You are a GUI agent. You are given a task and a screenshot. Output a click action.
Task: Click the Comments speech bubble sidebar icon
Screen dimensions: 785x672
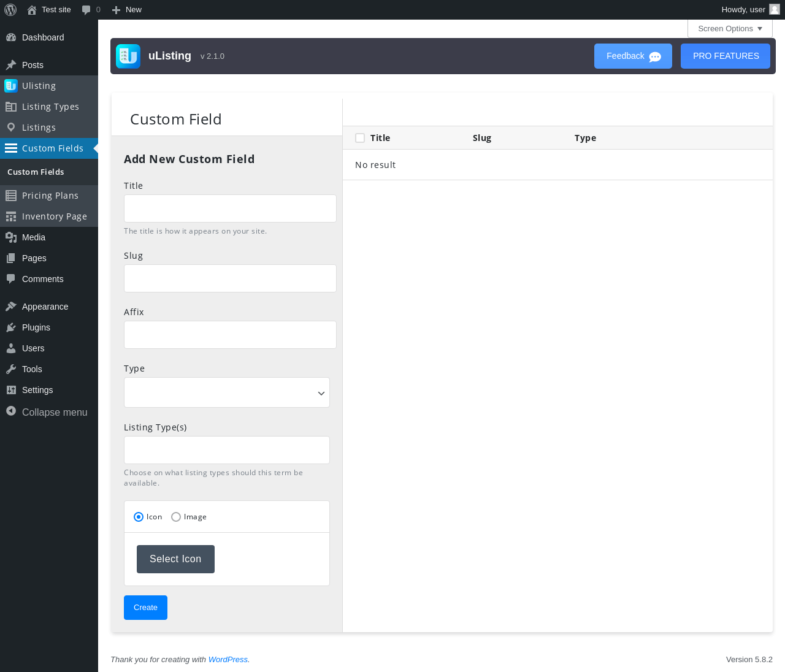[11, 279]
